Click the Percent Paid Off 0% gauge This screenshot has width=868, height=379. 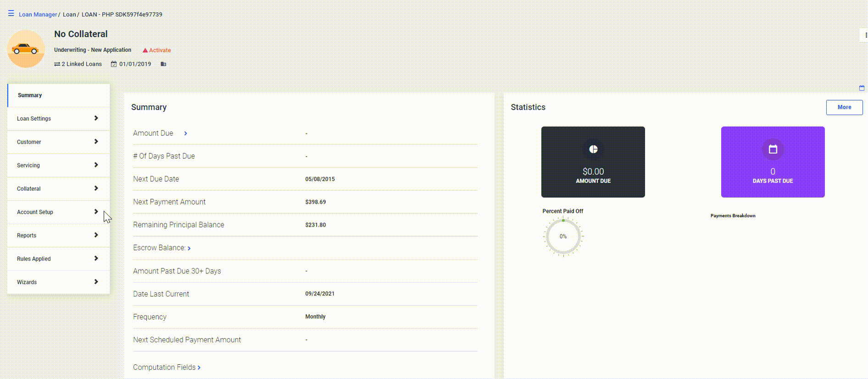(563, 237)
